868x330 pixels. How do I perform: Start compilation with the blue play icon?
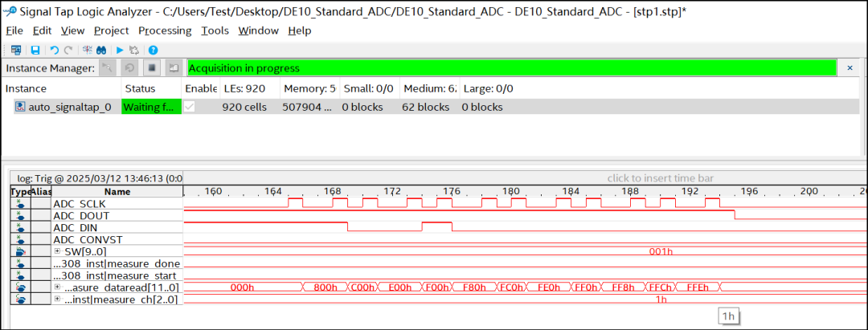(x=120, y=50)
